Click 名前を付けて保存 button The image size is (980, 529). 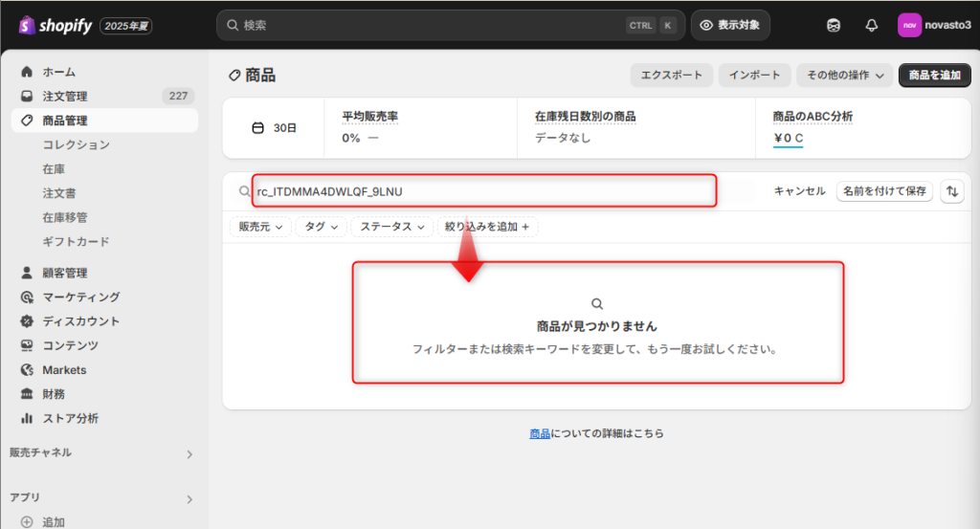click(884, 191)
